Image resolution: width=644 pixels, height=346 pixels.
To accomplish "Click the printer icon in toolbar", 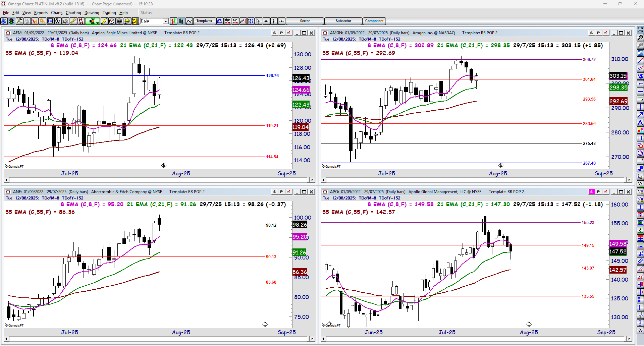I will (x=27, y=21).
